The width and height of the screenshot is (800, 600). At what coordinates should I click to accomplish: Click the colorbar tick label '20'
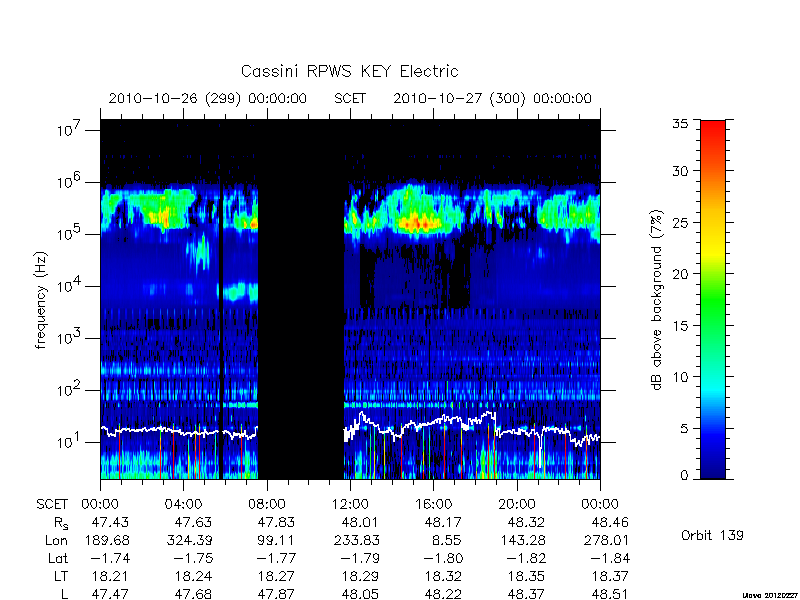click(x=682, y=273)
